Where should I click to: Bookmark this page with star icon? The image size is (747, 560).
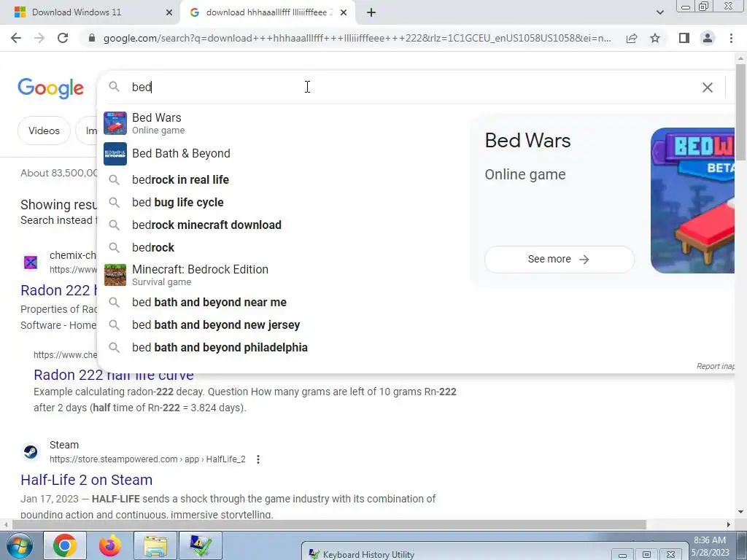pyautogui.click(x=655, y=38)
